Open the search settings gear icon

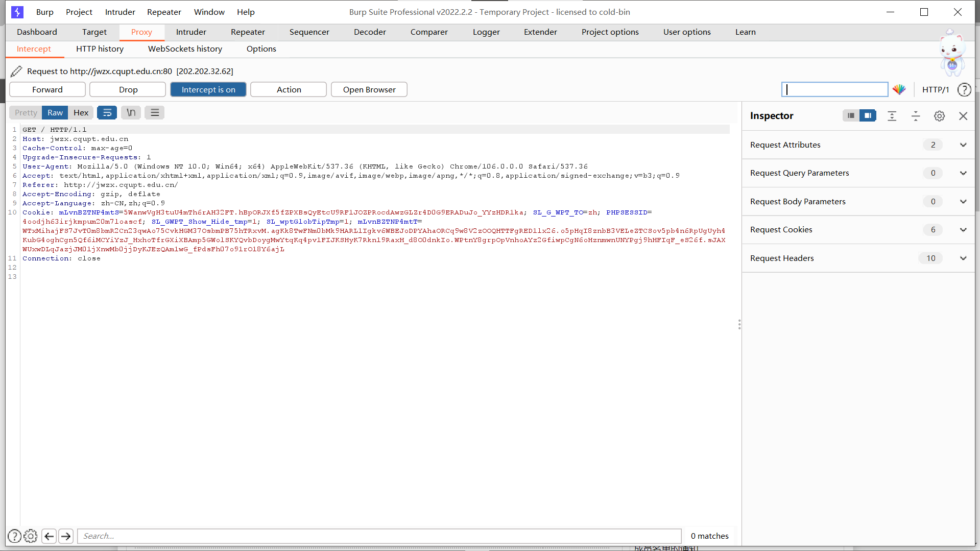(x=31, y=536)
